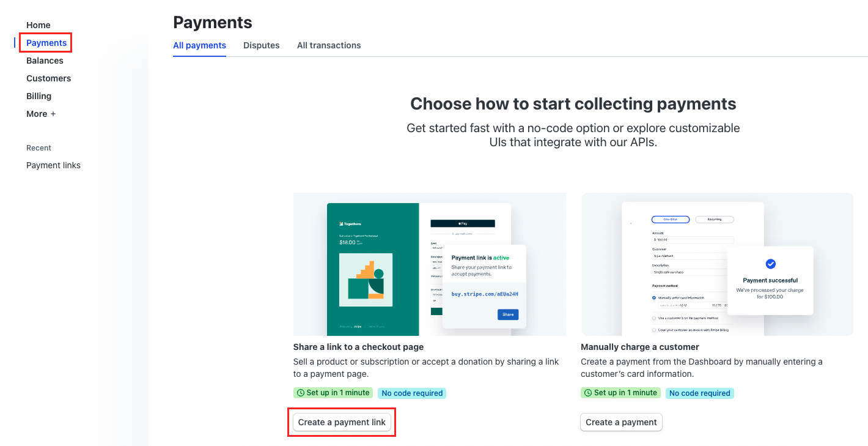
Task: Open the All transactions tab
Action: point(329,45)
